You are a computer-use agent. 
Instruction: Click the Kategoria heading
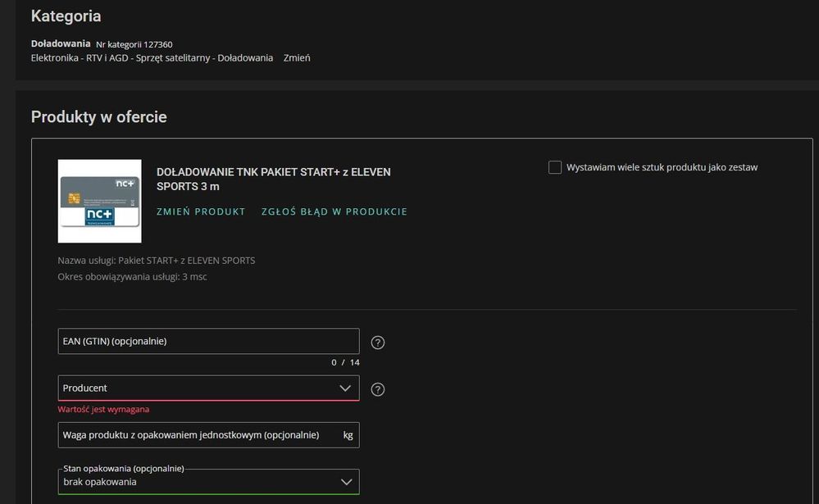pyautogui.click(x=66, y=16)
